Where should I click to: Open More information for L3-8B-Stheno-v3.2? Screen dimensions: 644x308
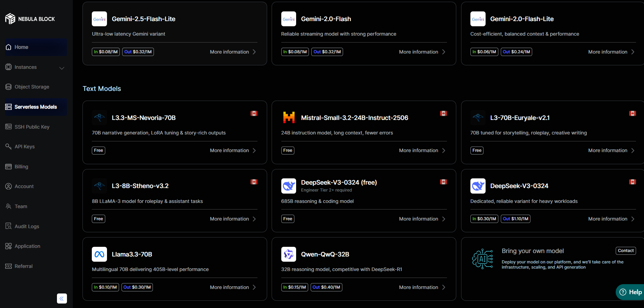coord(233,219)
